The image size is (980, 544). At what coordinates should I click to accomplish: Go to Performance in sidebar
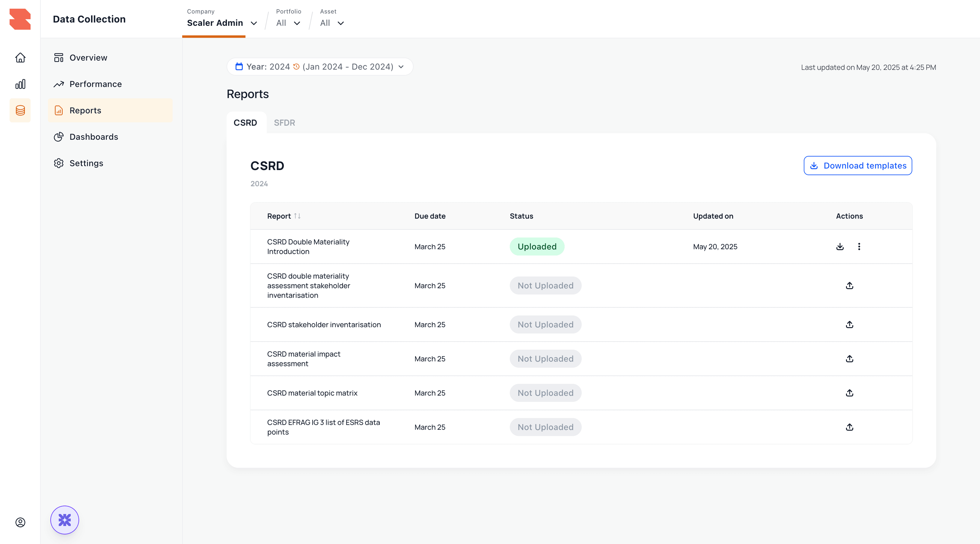[x=110, y=84]
